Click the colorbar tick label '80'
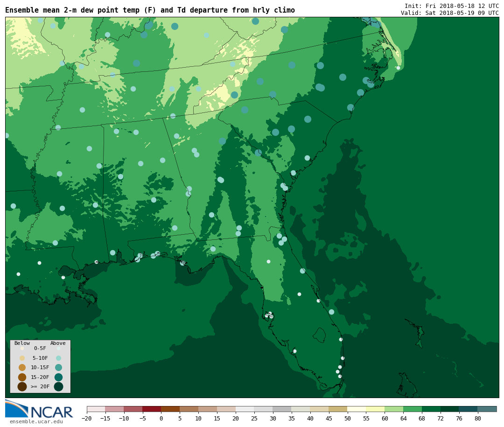 coord(478,418)
